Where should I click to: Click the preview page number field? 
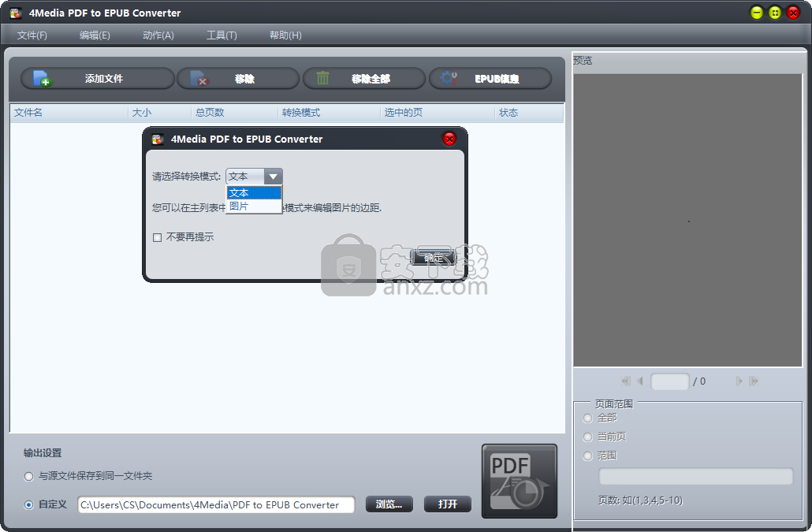tap(669, 381)
